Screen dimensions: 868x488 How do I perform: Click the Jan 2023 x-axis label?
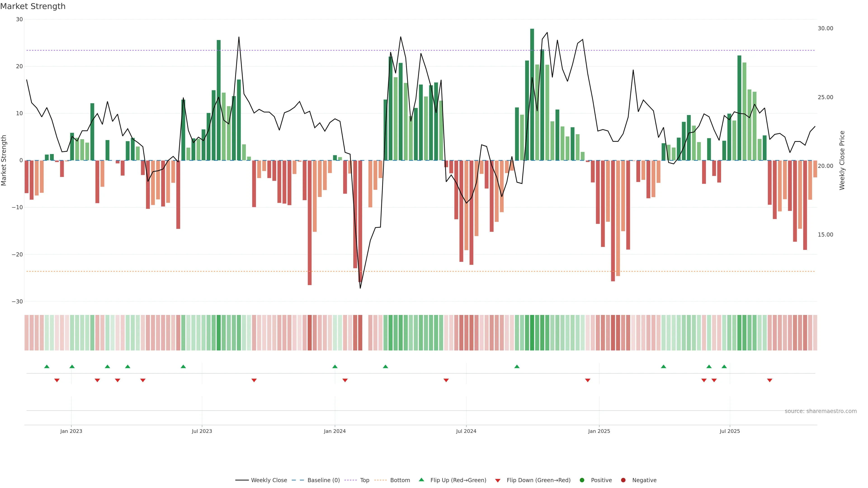pyautogui.click(x=71, y=431)
